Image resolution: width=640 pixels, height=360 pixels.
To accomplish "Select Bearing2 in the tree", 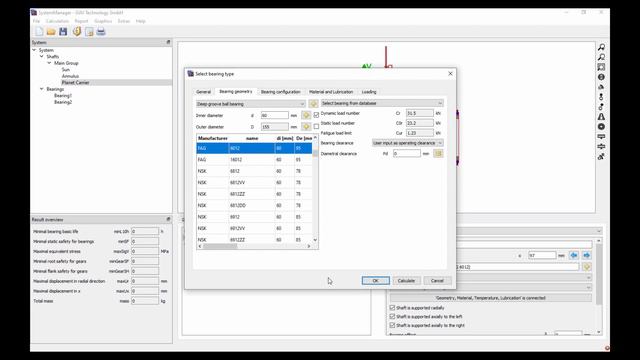I will [63, 102].
